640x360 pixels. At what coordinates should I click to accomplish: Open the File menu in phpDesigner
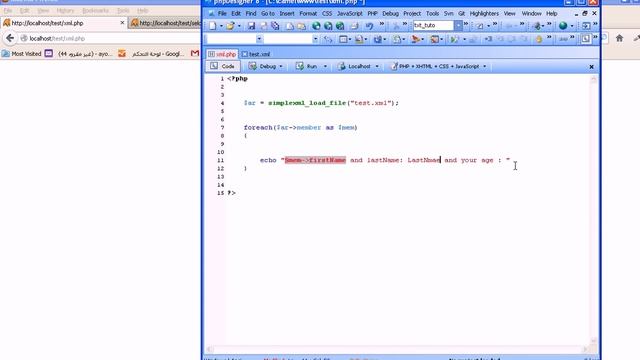[x=222, y=13]
